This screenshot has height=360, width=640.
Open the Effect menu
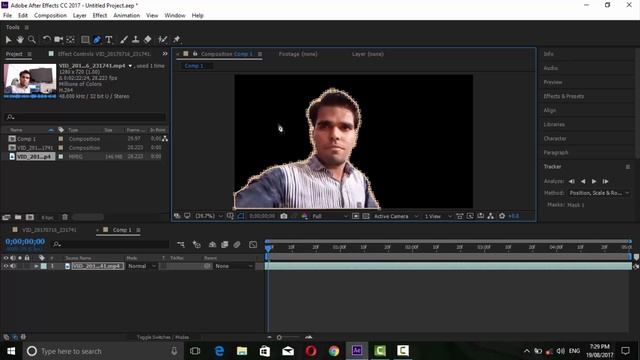pyautogui.click(x=100, y=16)
